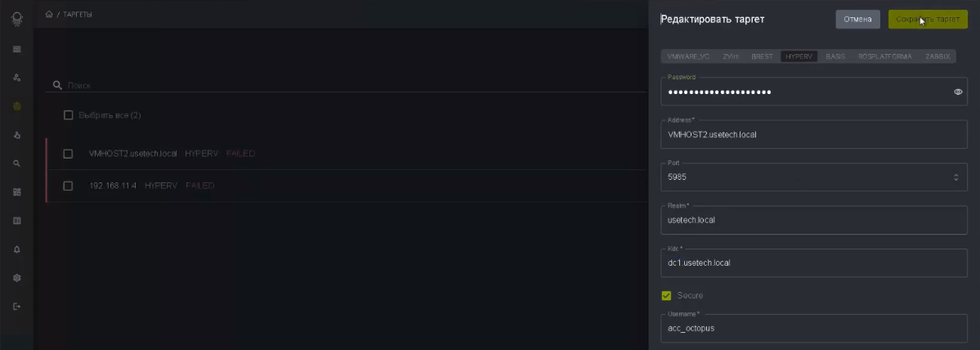The width and height of the screenshot is (980, 350).
Task: Open the magnifier search icon in sidebar
Action: pos(17,164)
